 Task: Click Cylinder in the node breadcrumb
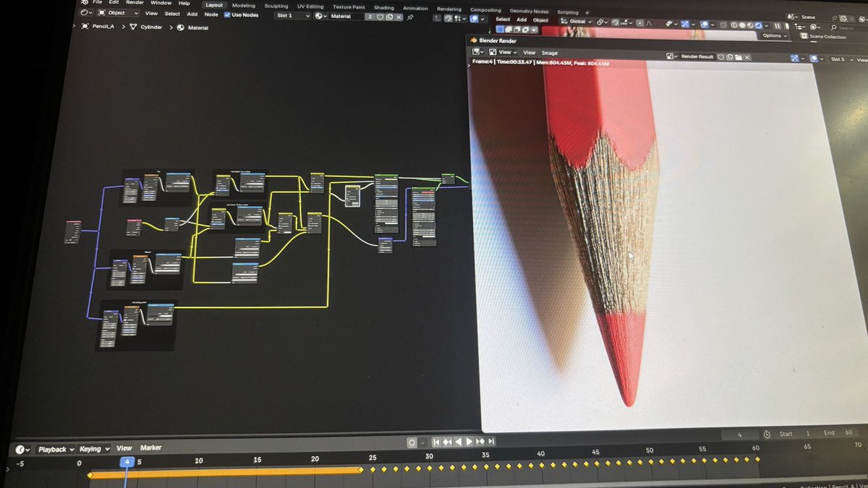pyautogui.click(x=151, y=27)
